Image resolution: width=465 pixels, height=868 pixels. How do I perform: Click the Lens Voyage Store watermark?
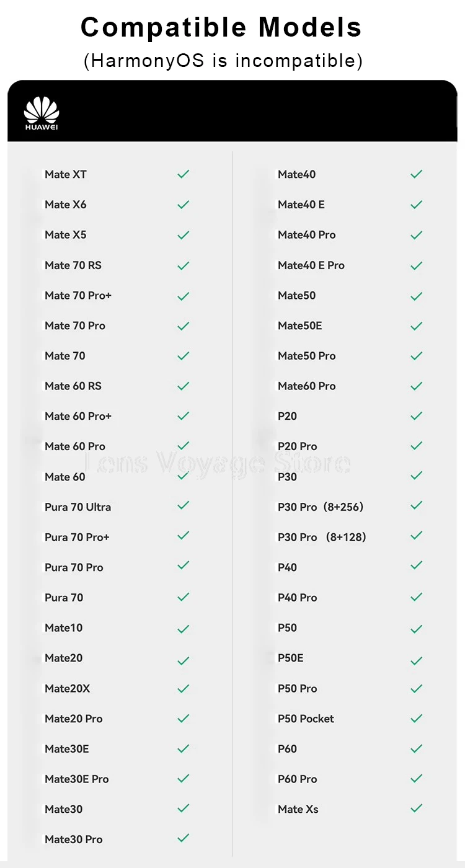tap(217, 463)
